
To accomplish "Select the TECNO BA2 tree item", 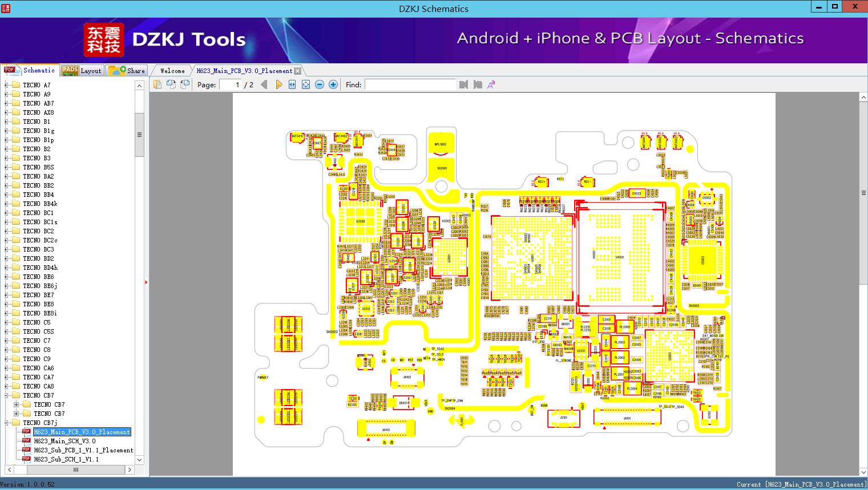I will [38, 176].
